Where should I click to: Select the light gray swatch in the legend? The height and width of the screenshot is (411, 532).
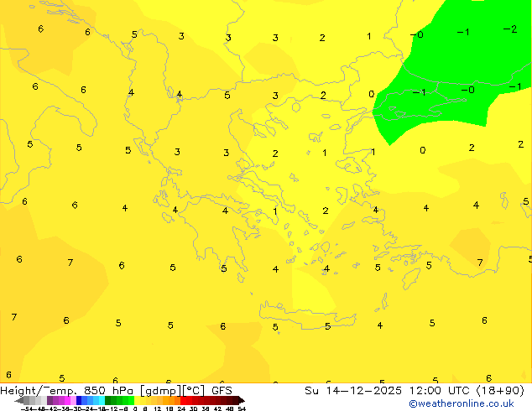(39, 401)
